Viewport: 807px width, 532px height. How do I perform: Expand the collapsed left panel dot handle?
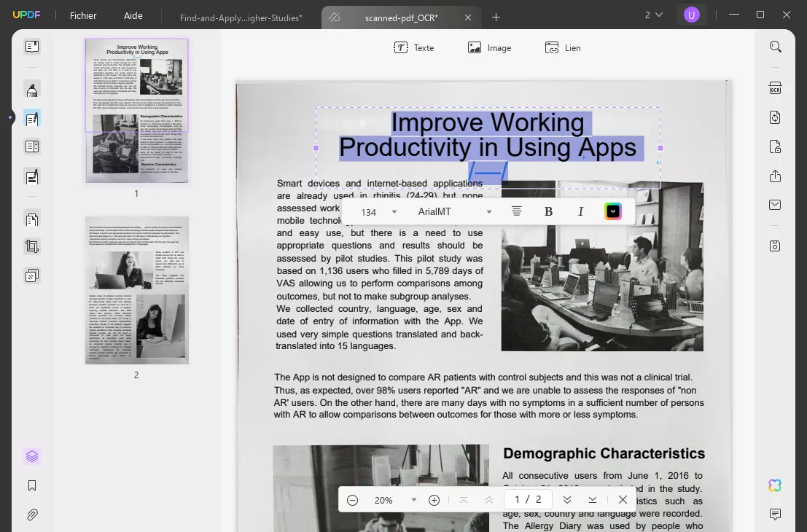[x=9, y=118]
